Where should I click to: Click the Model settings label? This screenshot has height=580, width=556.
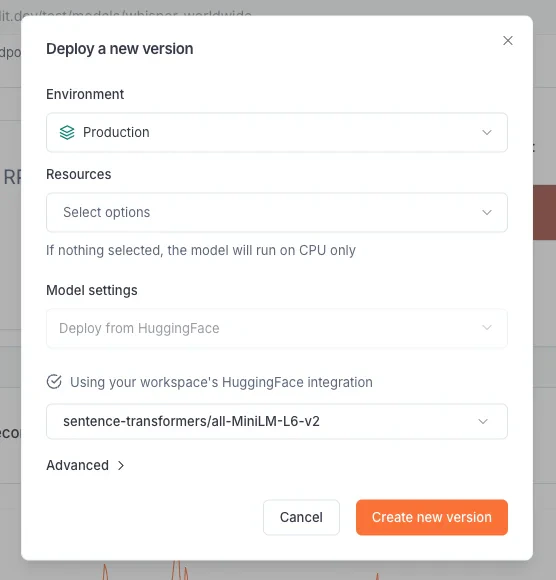coord(92,290)
